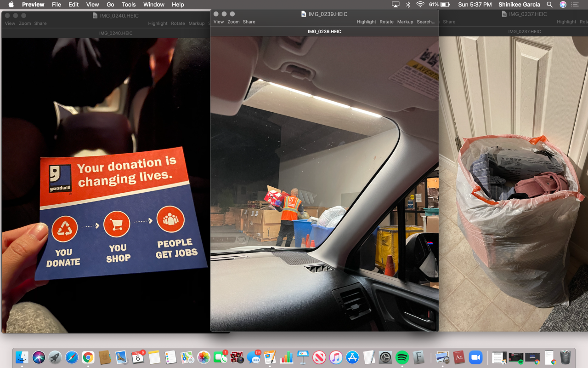This screenshot has height=368, width=588.
Task: Open Numbers from the Dock
Action: (286, 357)
